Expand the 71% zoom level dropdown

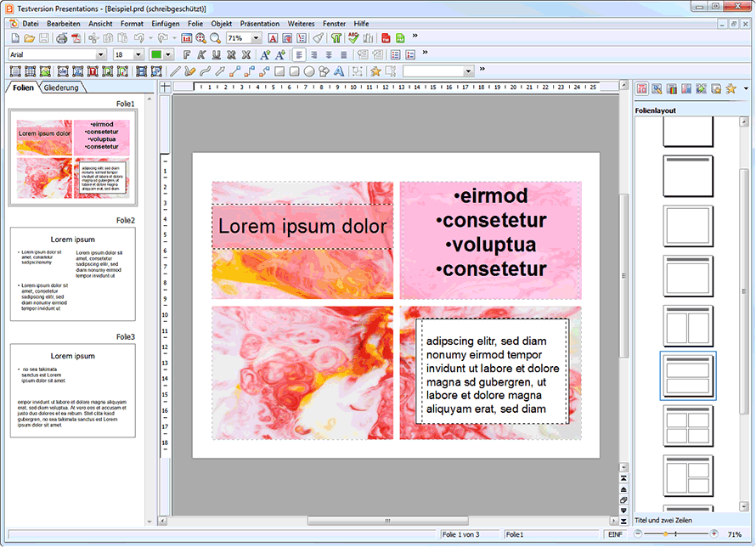pos(257,38)
